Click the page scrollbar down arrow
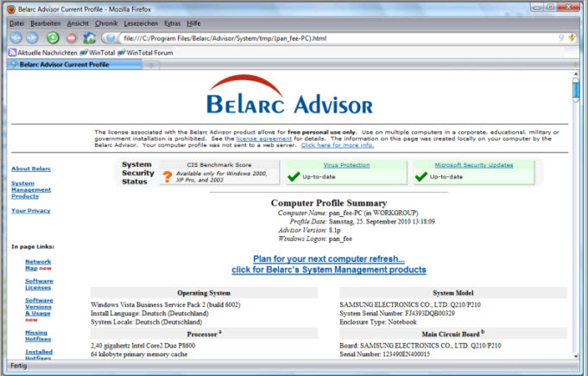This screenshot has height=376, width=588. pyautogui.click(x=576, y=356)
